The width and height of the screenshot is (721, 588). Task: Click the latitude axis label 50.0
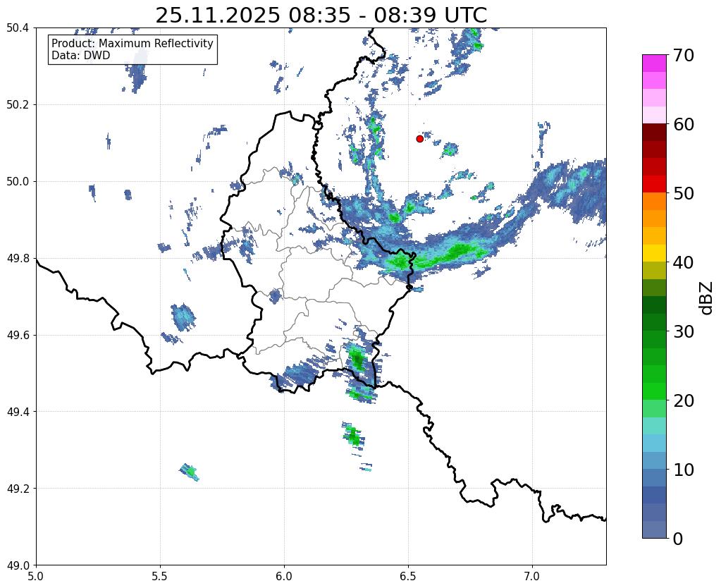pyautogui.click(x=18, y=181)
